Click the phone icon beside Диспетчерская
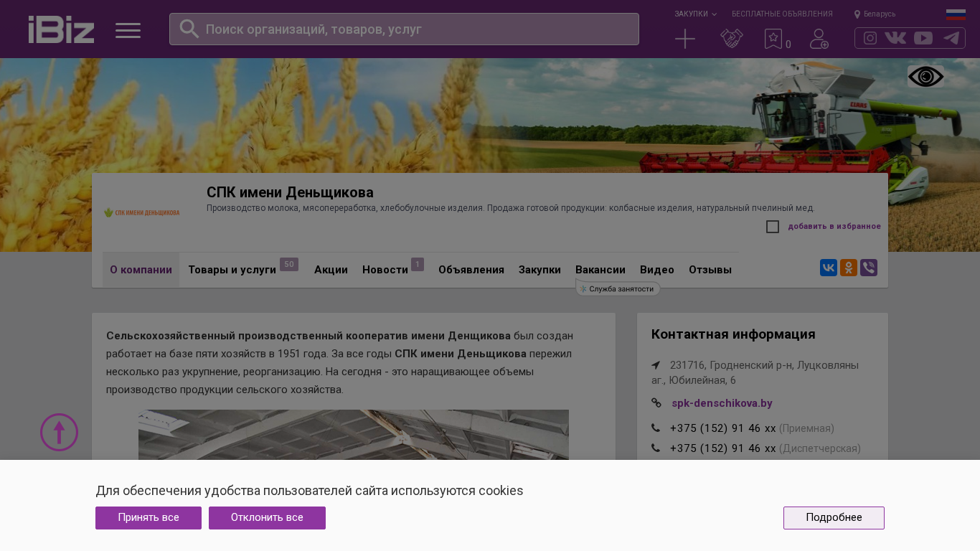 656,448
